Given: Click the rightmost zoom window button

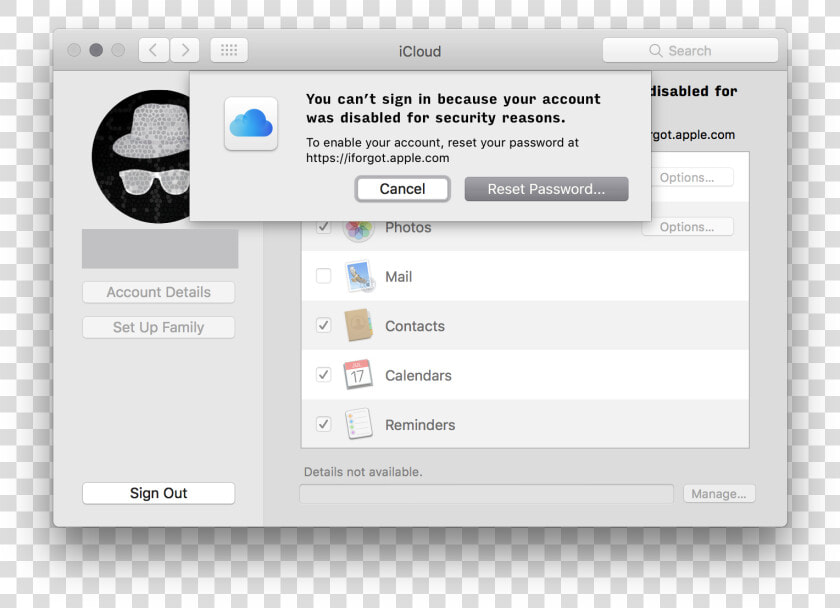Looking at the screenshot, I should 118,50.
